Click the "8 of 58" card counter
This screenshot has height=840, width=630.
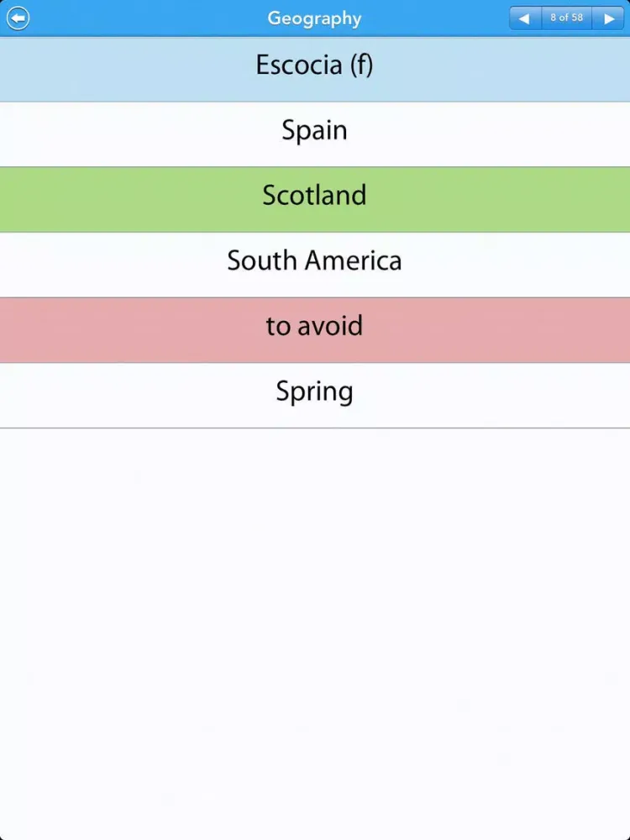pyautogui.click(x=567, y=18)
